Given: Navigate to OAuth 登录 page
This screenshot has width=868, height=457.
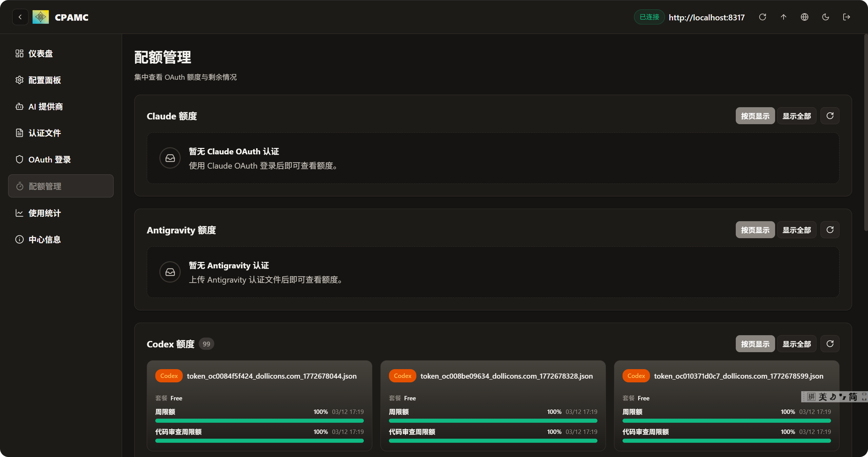Looking at the screenshot, I should coord(50,159).
